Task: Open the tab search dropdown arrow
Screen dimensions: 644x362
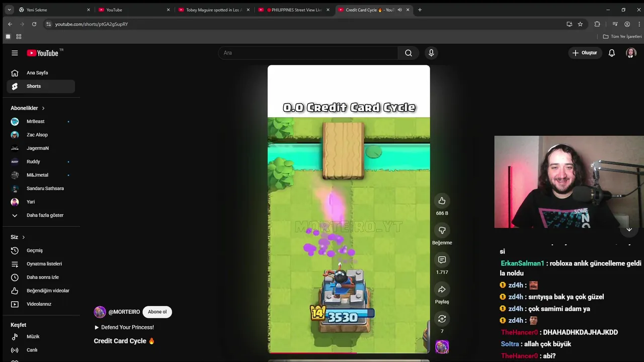Action: pyautogui.click(x=9, y=10)
